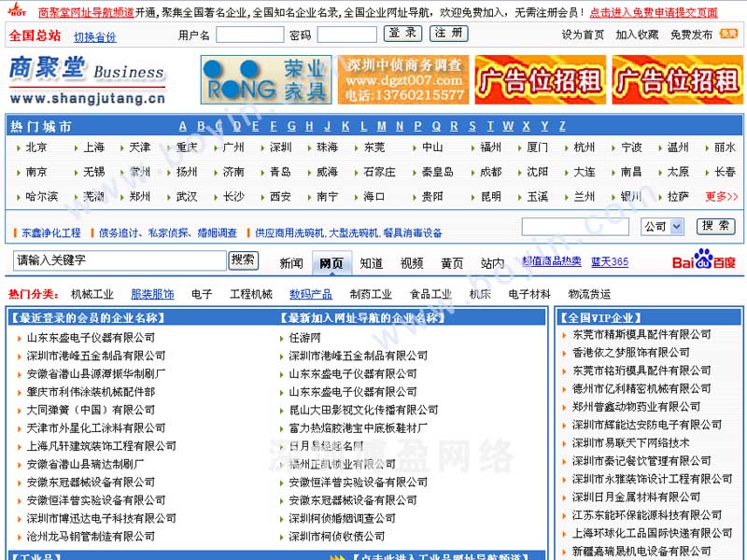The width and height of the screenshot is (747, 560).
Task: Browse the 物流货运 category
Action: click(589, 294)
